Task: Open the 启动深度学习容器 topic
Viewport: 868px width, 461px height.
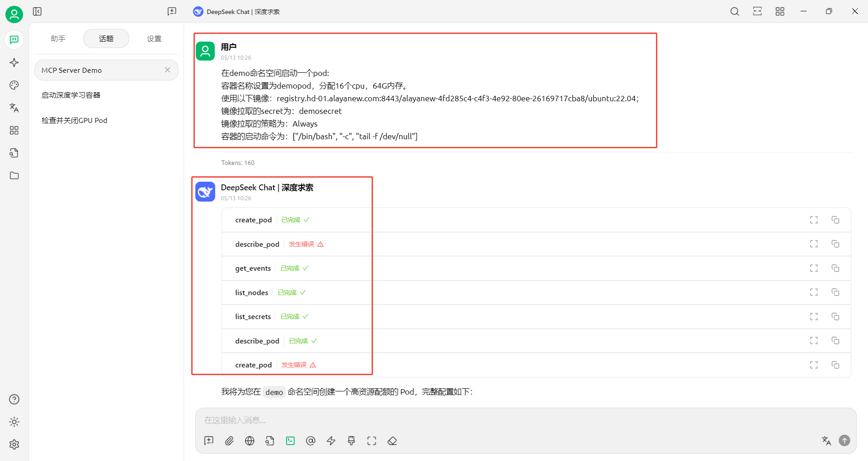Action: tap(71, 95)
